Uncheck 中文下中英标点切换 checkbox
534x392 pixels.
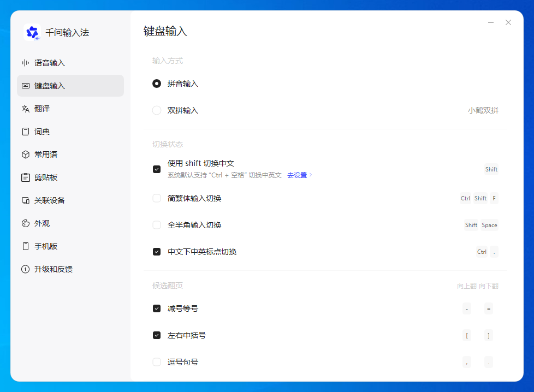tap(157, 252)
